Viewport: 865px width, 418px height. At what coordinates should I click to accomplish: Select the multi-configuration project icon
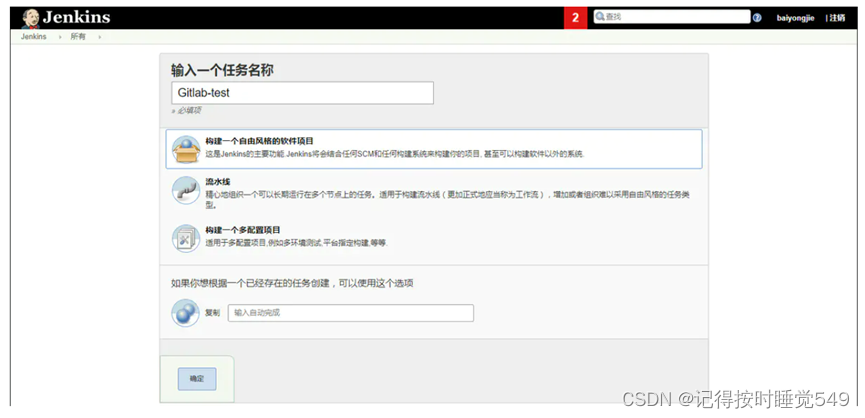[x=186, y=238]
